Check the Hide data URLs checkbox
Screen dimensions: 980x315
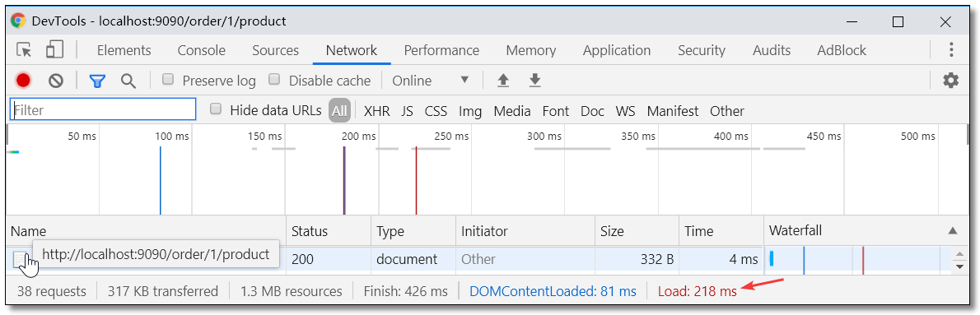(216, 109)
